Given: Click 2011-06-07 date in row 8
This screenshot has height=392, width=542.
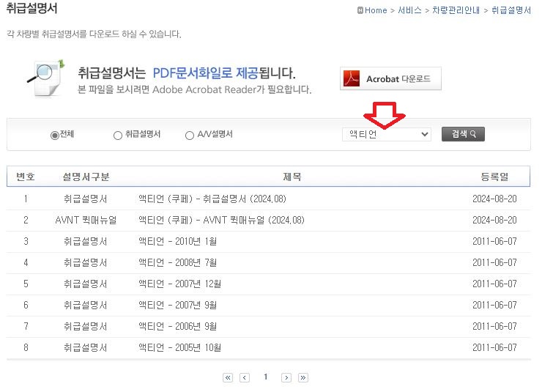Looking at the screenshot, I should 494,347.
